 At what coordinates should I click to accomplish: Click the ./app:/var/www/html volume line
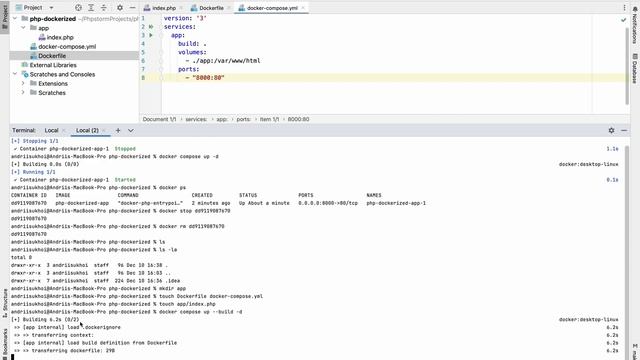222,61
